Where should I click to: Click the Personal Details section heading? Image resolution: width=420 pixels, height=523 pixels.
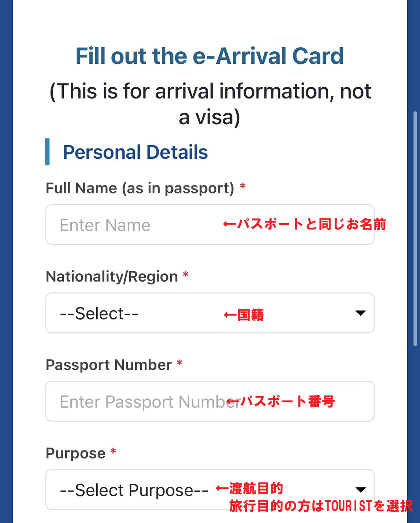click(135, 152)
